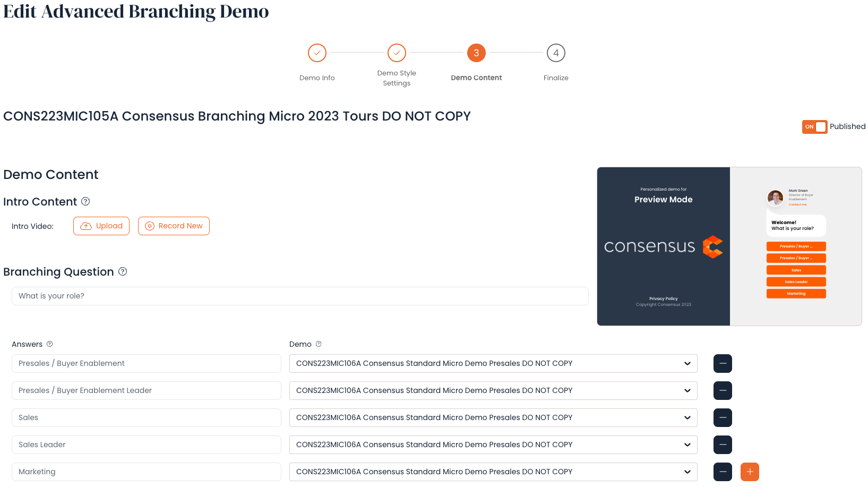Remove the Sales Leader answer row
This screenshot has width=868, height=487.
(723, 445)
